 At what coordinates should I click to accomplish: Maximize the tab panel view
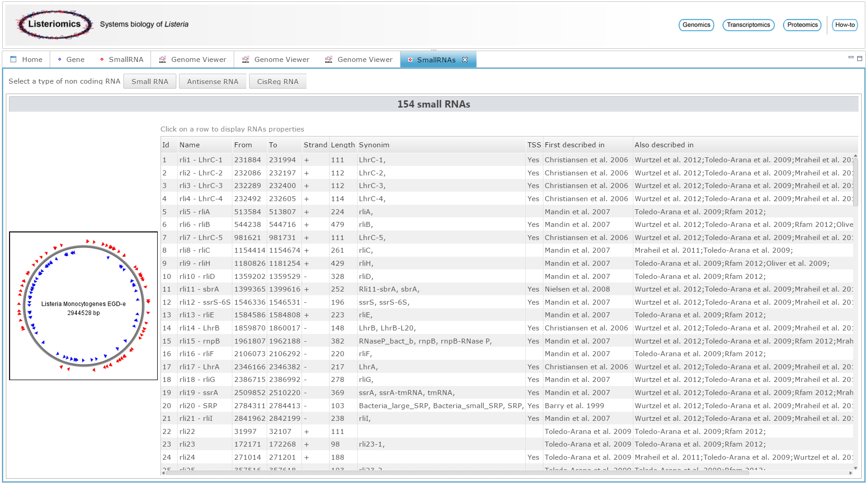859,58
